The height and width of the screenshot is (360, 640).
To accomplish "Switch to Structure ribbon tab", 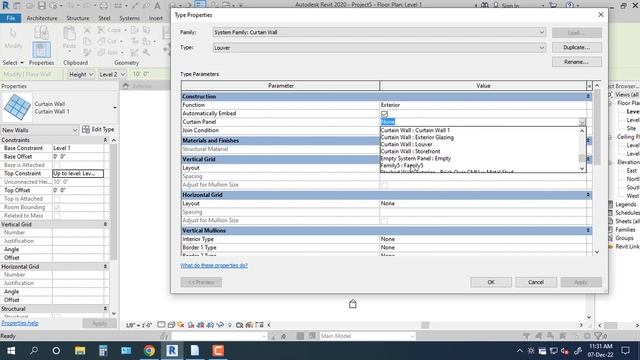I will (78, 18).
